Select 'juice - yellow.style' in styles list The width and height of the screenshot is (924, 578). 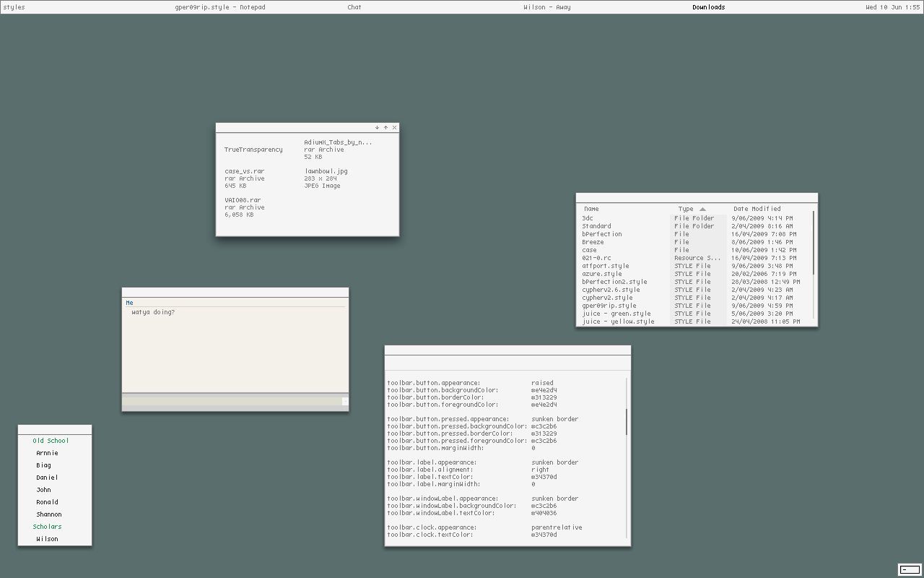pos(618,322)
